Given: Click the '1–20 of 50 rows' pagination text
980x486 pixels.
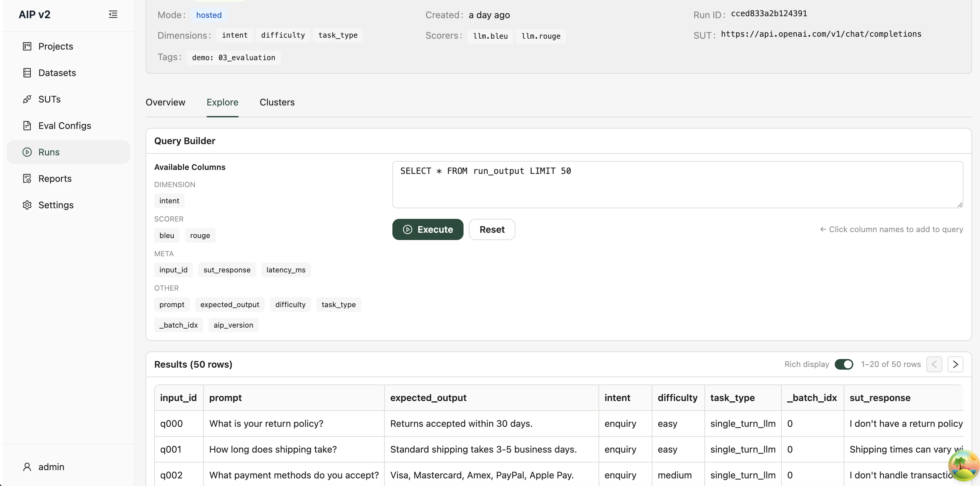Looking at the screenshot, I should coord(891,364).
